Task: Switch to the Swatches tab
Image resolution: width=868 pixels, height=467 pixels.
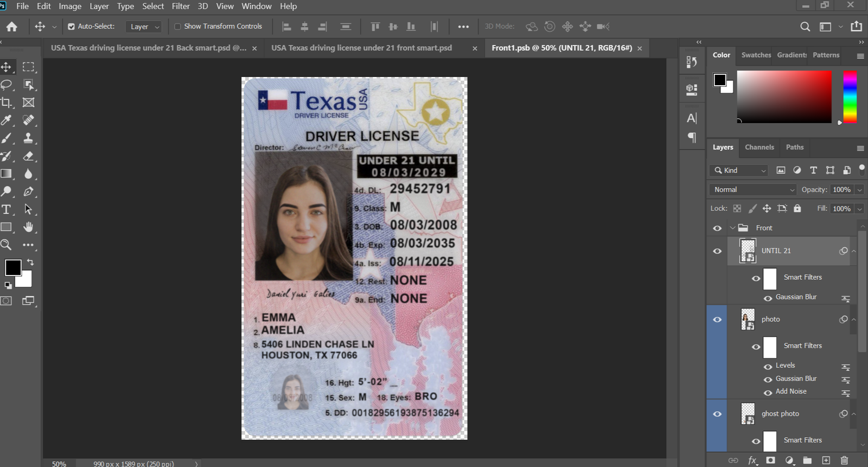Action: 756,55
